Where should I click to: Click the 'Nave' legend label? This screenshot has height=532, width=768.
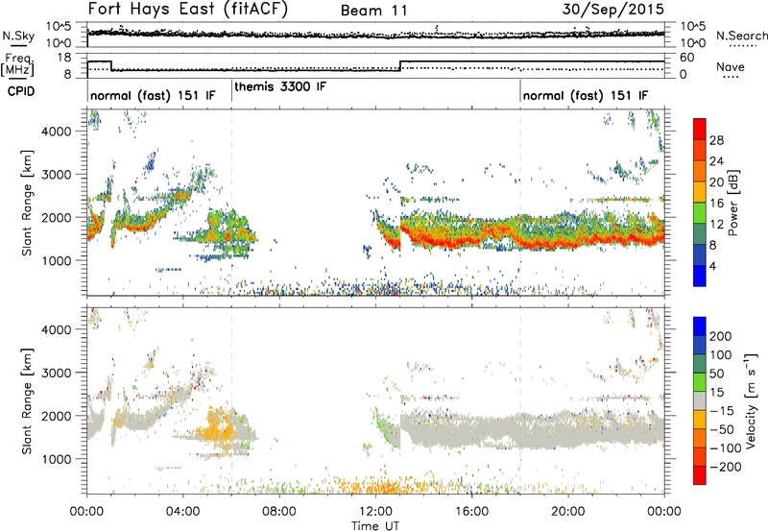(731, 67)
